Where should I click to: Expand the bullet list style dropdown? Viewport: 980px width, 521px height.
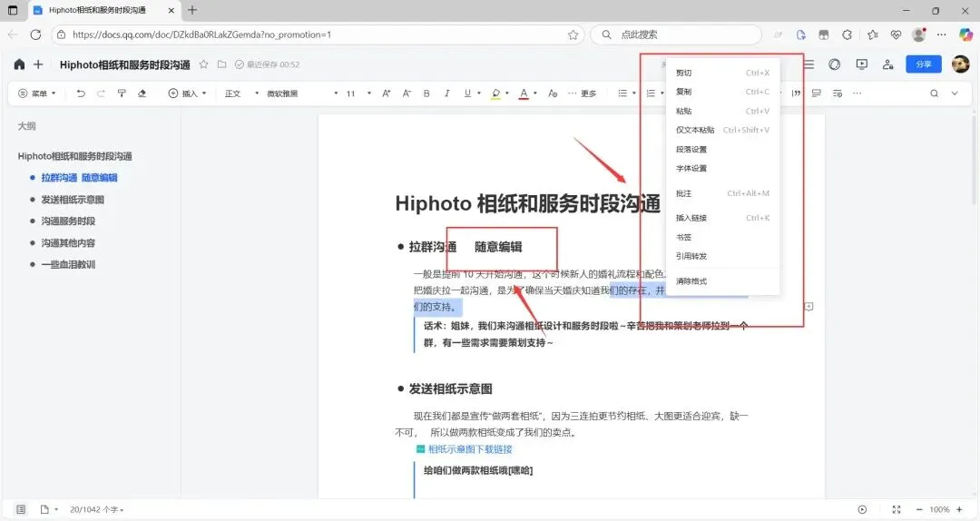tap(634, 93)
